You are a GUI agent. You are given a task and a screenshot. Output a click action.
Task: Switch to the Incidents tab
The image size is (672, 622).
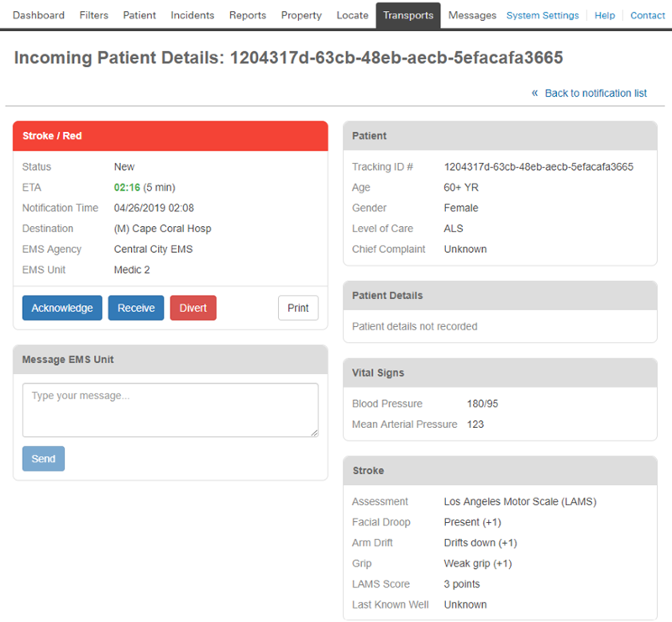click(x=192, y=15)
